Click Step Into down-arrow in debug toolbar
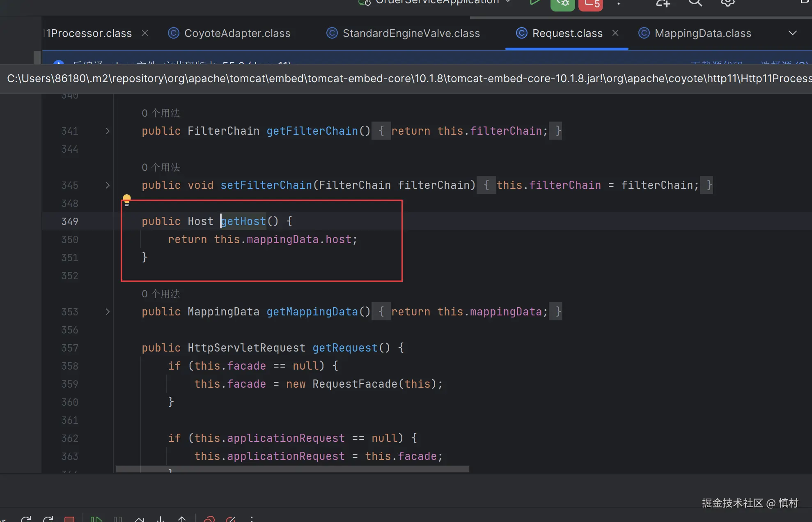Screen dimensions: 812x522 (161, 519)
